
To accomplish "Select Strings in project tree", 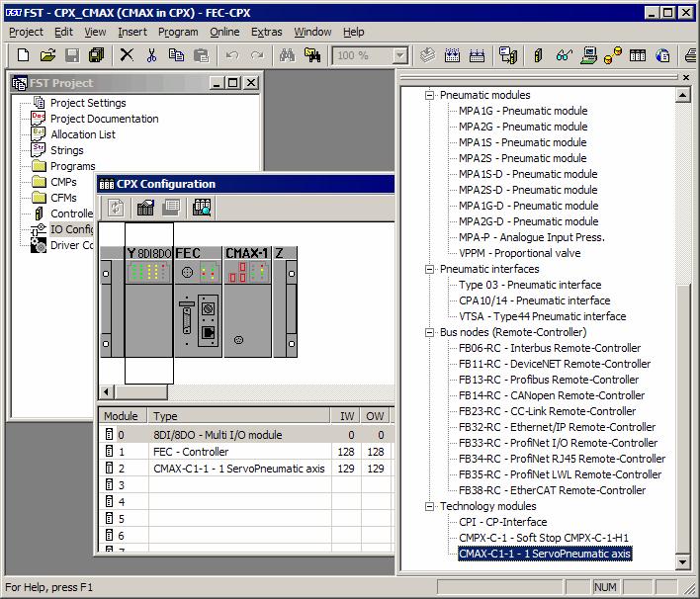I will [67, 150].
